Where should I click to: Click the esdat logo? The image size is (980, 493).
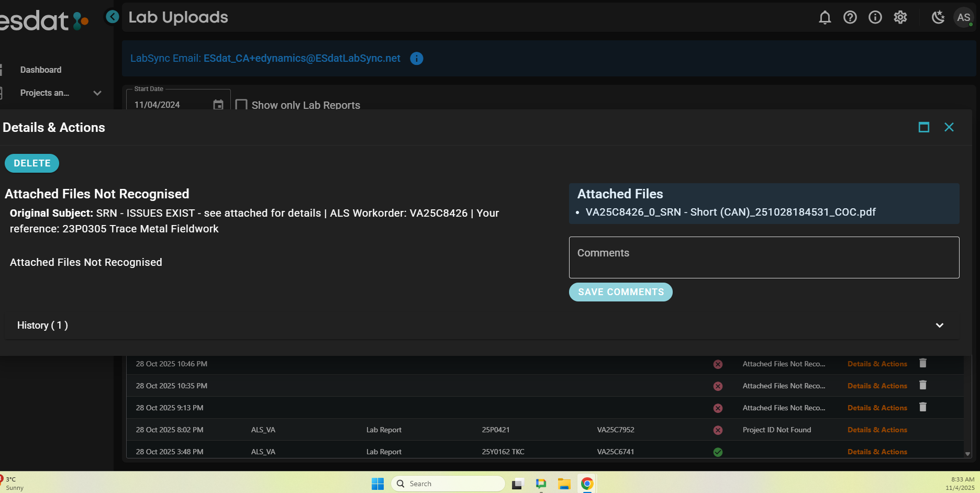[x=44, y=21]
